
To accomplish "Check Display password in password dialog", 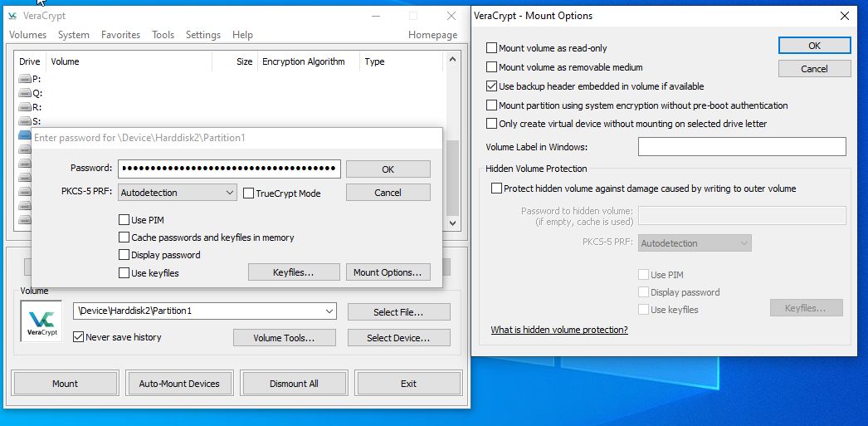I will click(124, 256).
